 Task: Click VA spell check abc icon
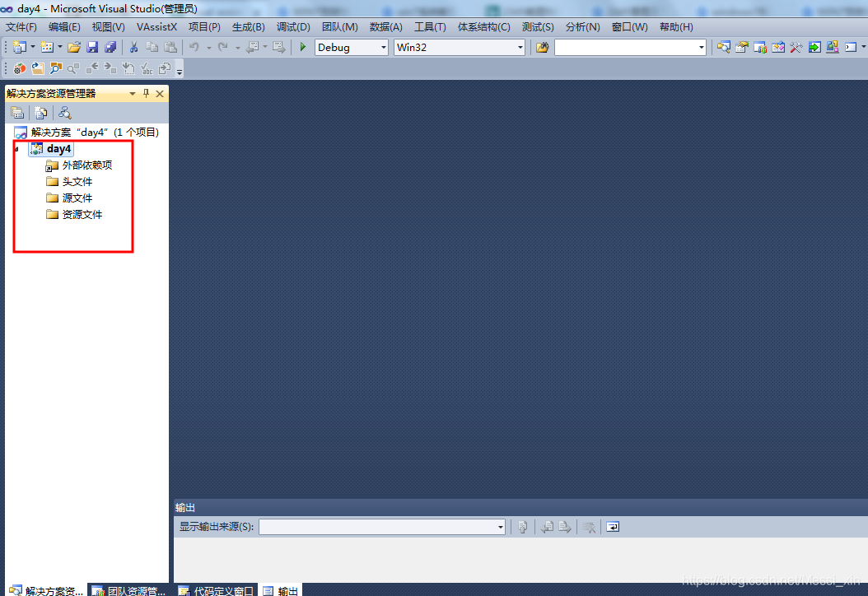[x=147, y=68]
